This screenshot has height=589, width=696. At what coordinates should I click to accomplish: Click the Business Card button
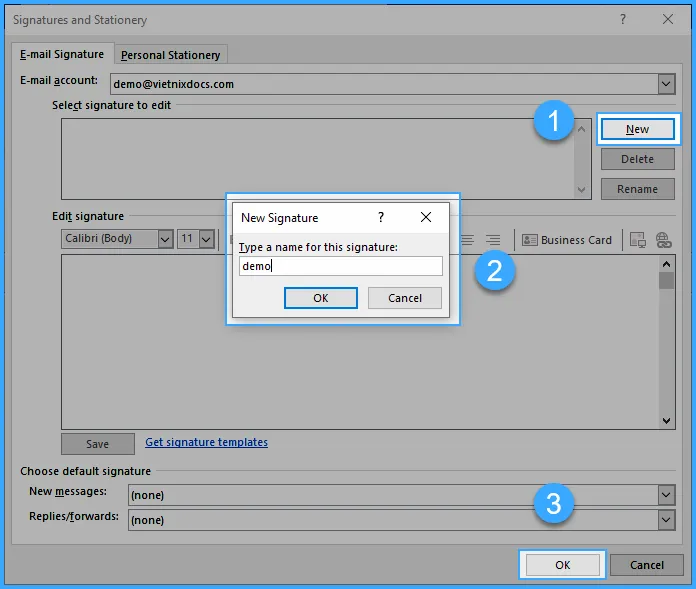[x=567, y=240]
